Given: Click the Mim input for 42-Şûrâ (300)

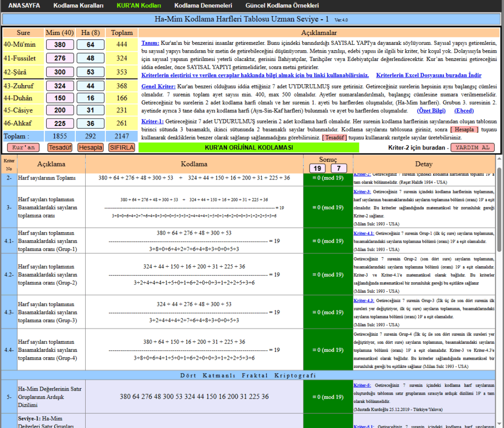Looking at the screenshot, I should point(60,72).
